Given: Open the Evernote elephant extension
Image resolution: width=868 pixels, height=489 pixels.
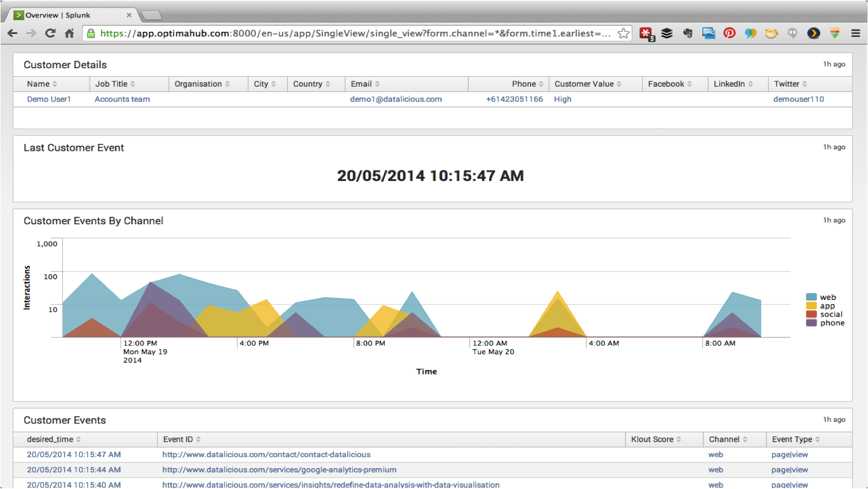Looking at the screenshot, I should pos(687,34).
